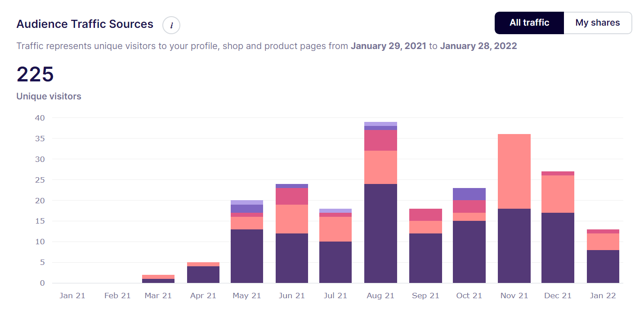Select the dark purple Jul 21 bar segment
The width and height of the screenshot is (644, 327).
coord(335,262)
